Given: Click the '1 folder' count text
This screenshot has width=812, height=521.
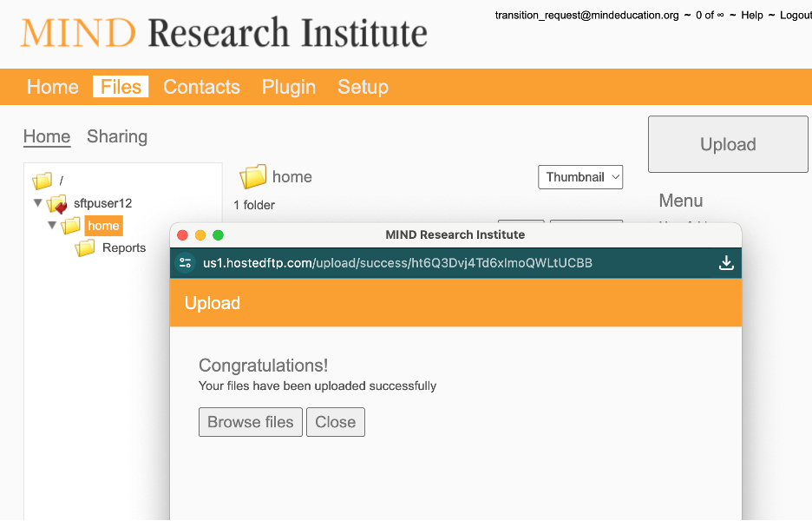Looking at the screenshot, I should pyautogui.click(x=253, y=205).
